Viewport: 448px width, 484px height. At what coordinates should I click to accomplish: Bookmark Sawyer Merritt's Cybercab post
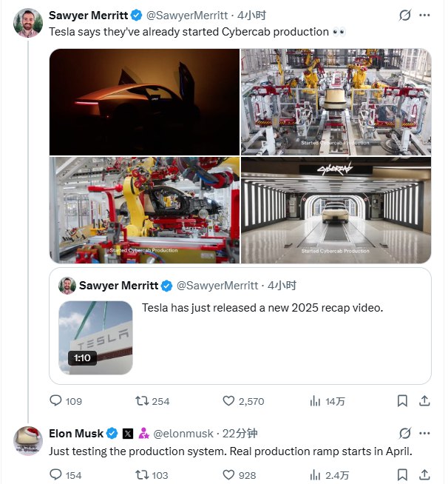click(x=402, y=400)
